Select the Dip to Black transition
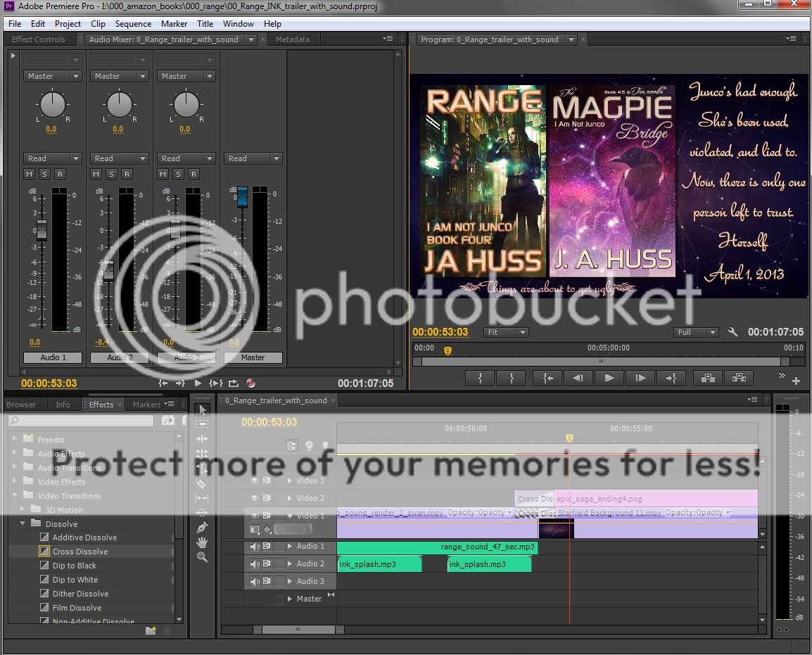812x655 pixels. click(x=75, y=566)
